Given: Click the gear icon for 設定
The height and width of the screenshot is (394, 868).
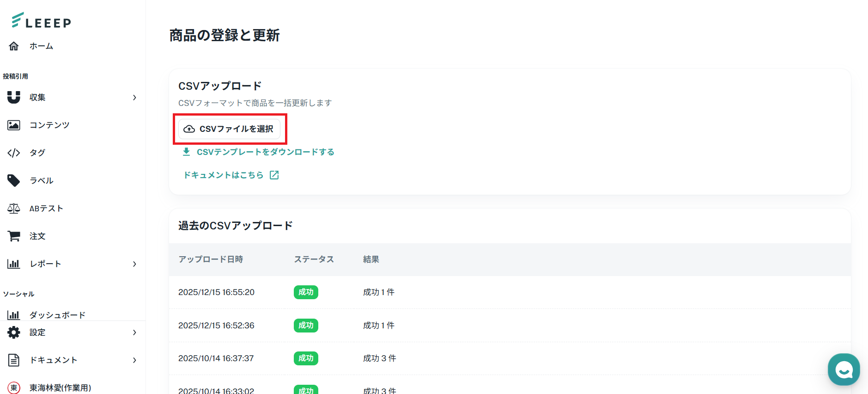Looking at the screenshot, I should (x=14, y=332).
